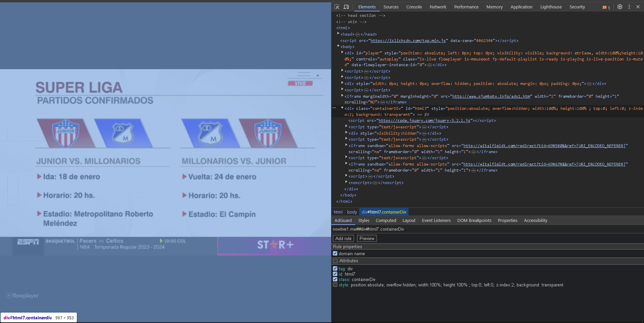Viewport: 644px width, 323px height.
Task: Click the Preview button
Action: click(x=367, y=238)
